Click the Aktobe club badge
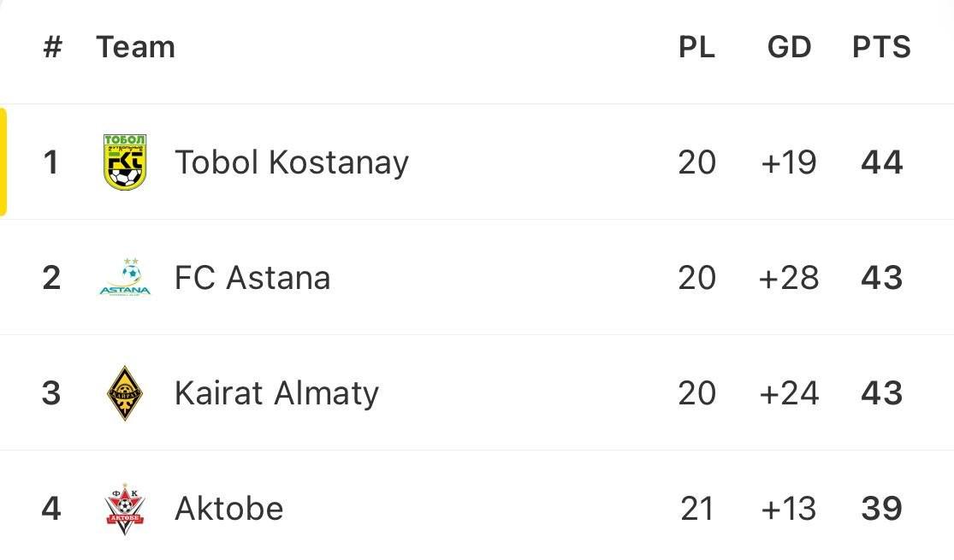The height and width of the screenshot is (560, 954). point(125,509)
